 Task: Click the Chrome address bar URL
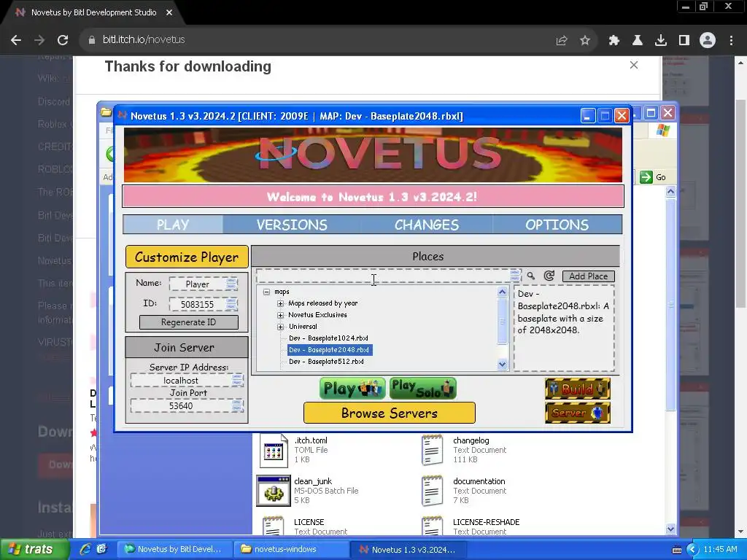tap(144, 39)
